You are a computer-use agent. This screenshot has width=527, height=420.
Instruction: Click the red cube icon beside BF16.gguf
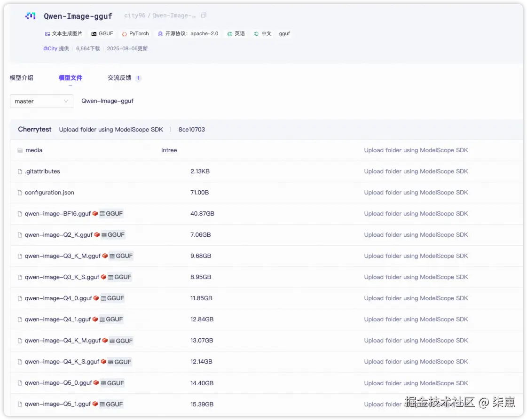point(95,213)
